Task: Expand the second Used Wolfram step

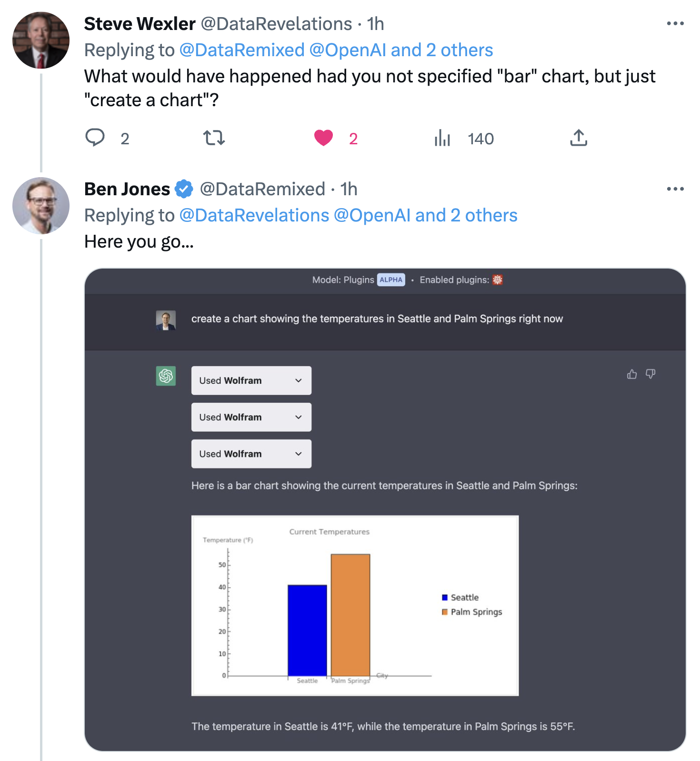Action: coord(251,417)
